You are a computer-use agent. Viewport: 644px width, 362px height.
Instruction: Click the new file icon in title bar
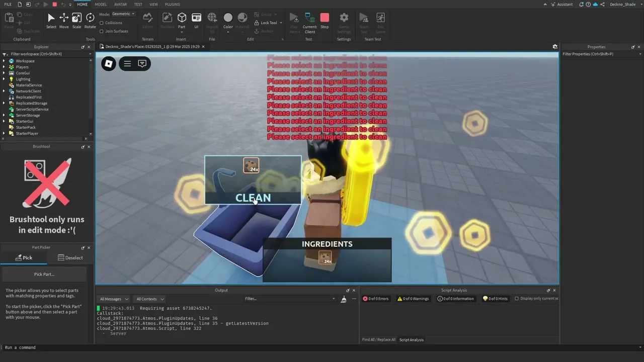[21, 4]
